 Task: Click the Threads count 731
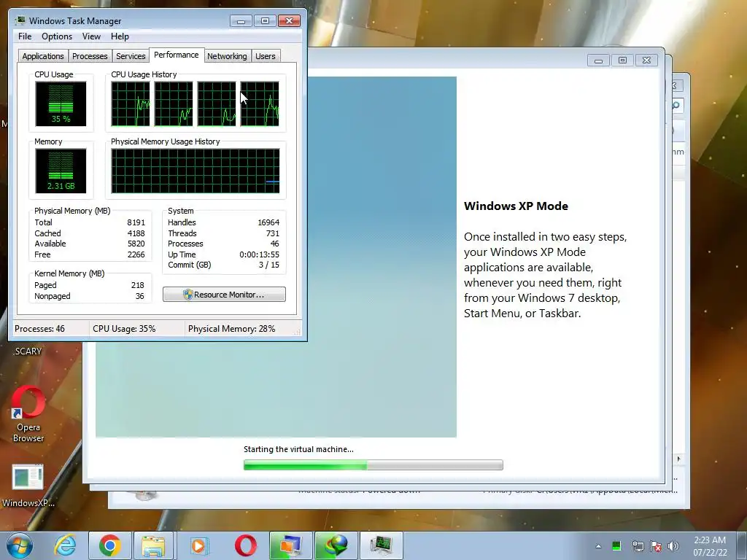[273, 233]
